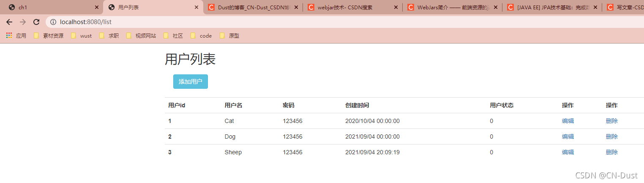Open the 视频网站 bookmark folder

click(x=141, y=36)
